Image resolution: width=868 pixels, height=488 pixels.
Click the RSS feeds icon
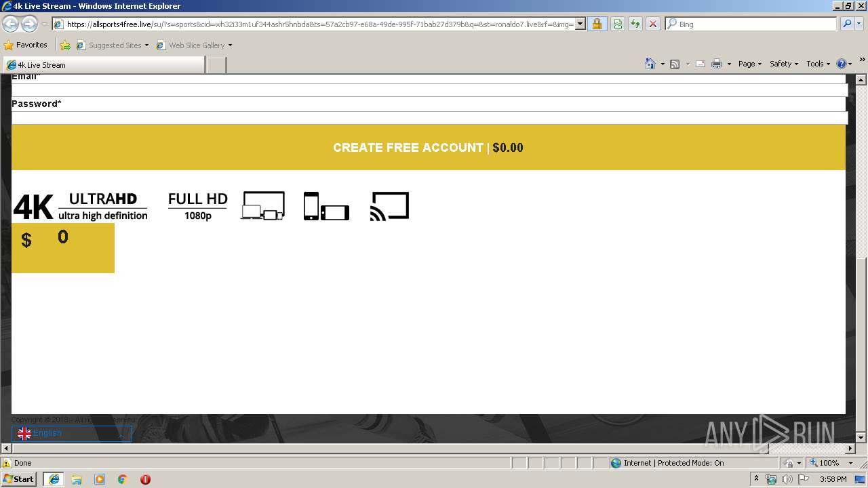[675, 64]
